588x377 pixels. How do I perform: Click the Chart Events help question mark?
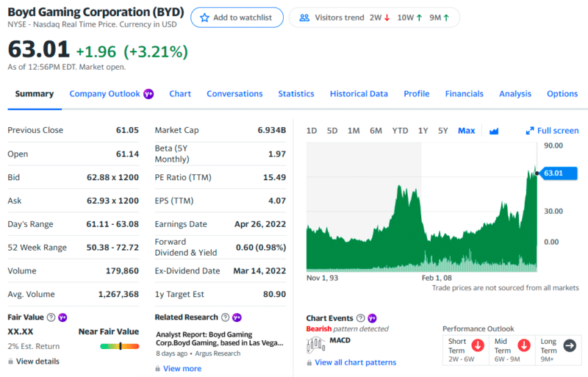pos(360,318)
